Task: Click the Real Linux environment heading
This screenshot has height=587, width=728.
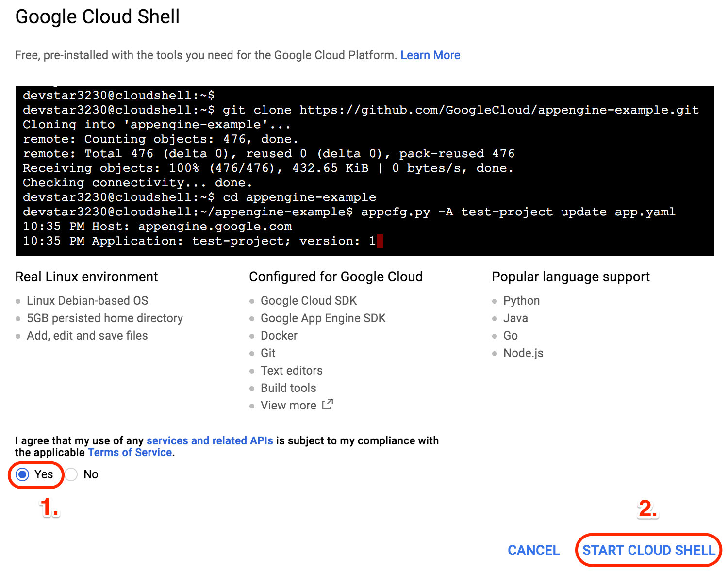Action: point(86,277)
